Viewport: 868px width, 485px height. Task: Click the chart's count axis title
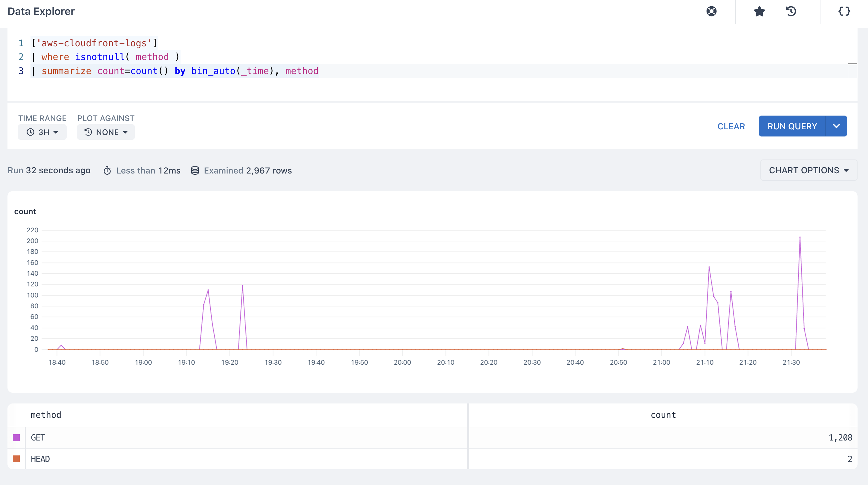25,211
